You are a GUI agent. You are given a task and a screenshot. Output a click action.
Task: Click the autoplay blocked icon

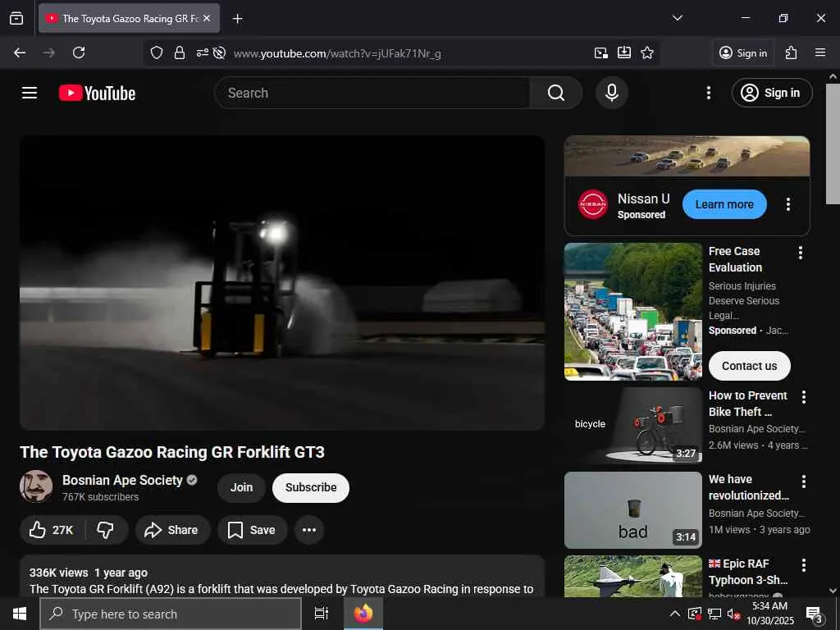point(219,53)
